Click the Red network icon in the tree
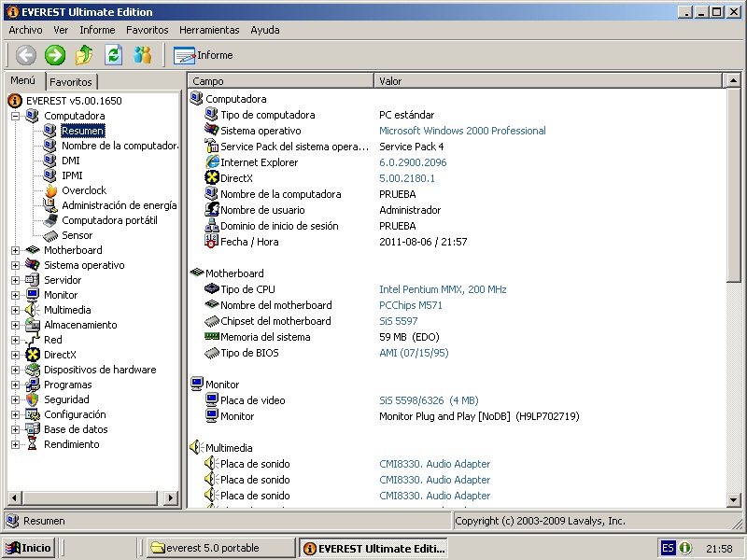The width and height of the screenshot is (747, 560). click(33, 340)
